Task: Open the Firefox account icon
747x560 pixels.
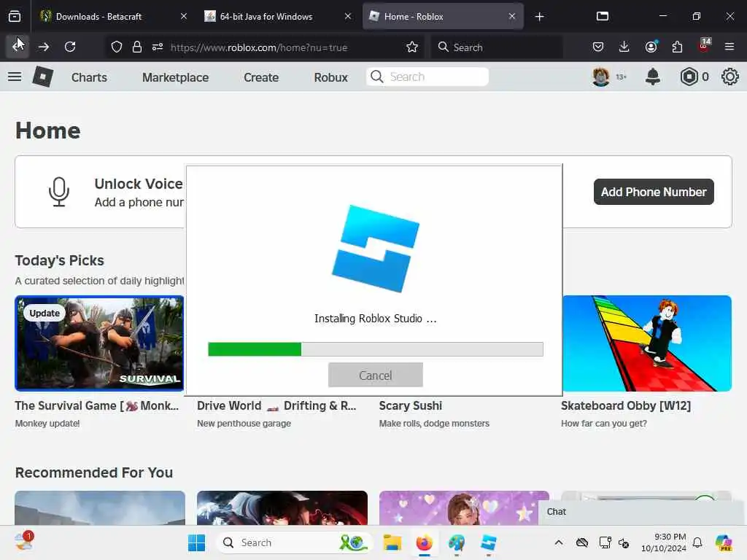Action: 651,47
